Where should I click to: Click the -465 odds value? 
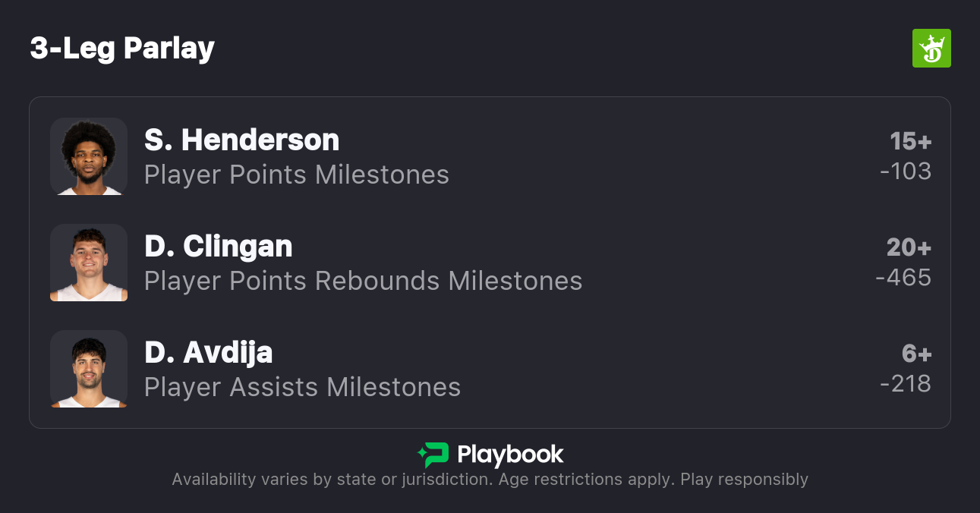tap(903, 278)
